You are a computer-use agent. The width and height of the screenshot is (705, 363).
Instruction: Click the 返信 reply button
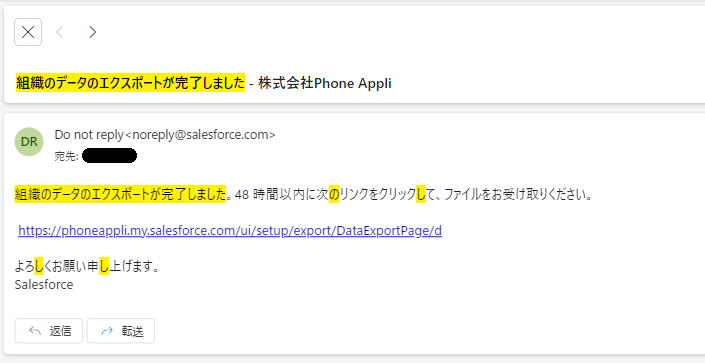[49, 331]
